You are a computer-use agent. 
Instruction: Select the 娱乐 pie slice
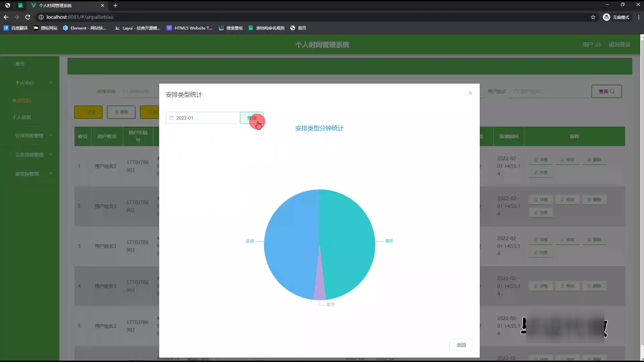[349, 241]
